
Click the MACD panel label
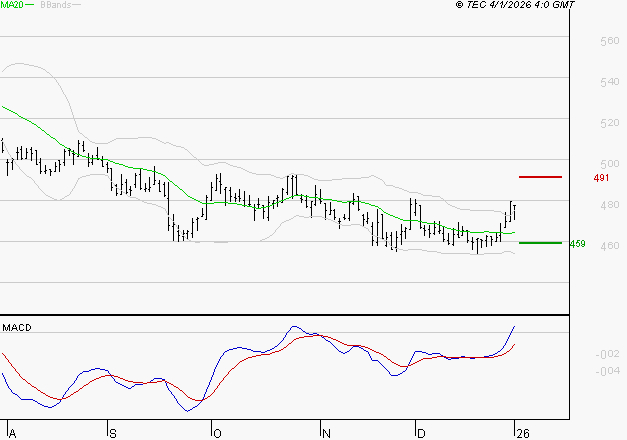17,328
